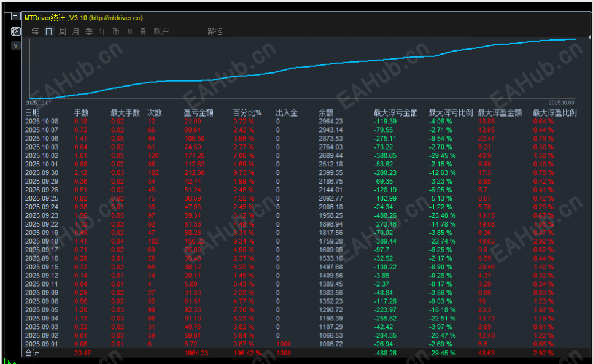Open the 周 weekly statistics tab
The image size is (593, 364).
pos(63,31)
